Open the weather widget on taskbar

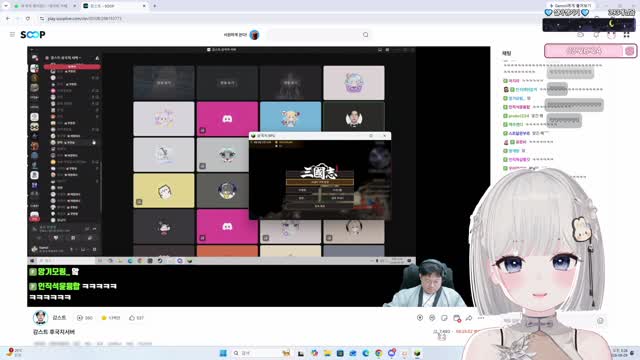pos(13,353)
